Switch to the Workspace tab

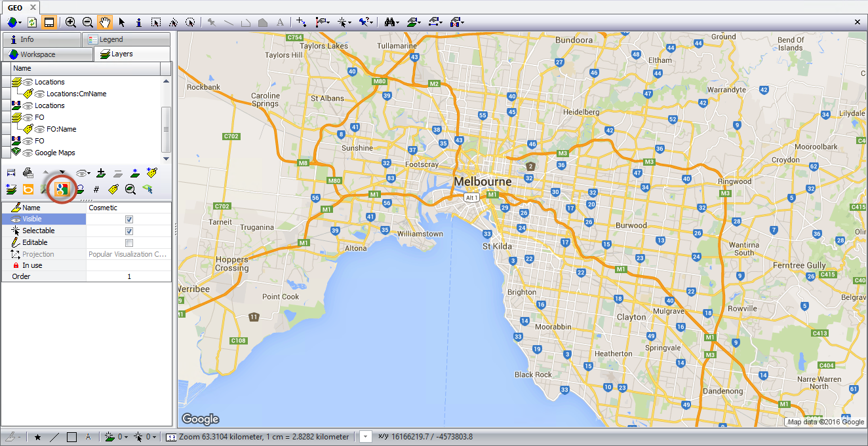[47, 54]
